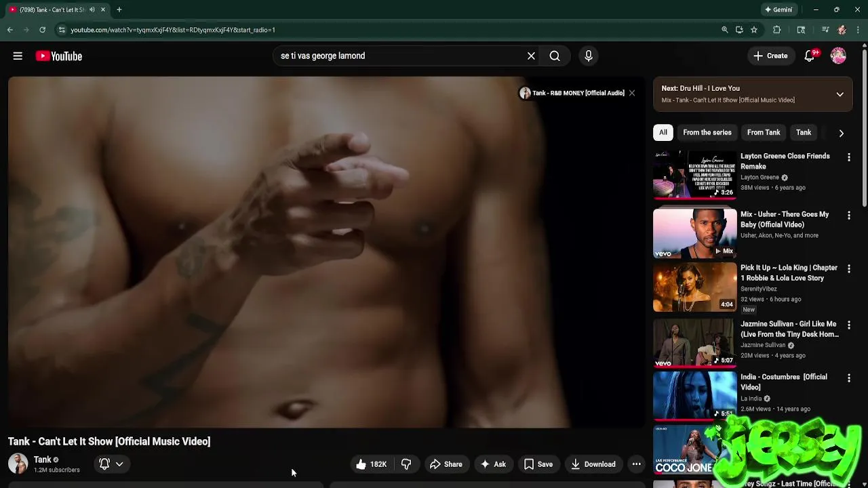Reload the page
868x488 pixels.
tap(42, 30)
